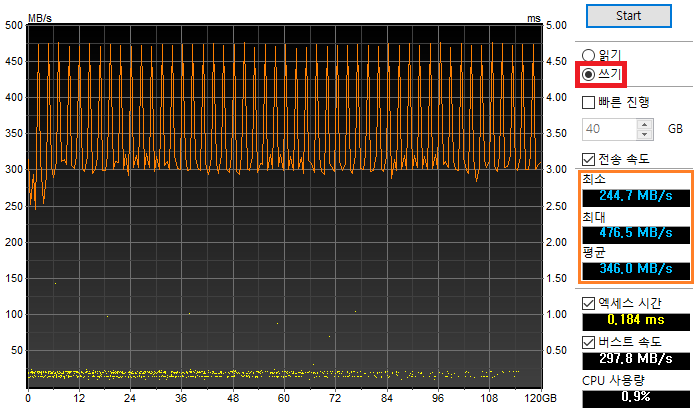696x420 pixels.
Task: Click the minimum 244.7 MB/s value
Action: [636, 196]
